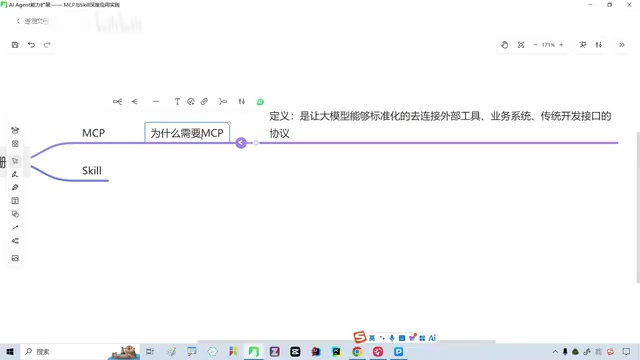Add a sibling topic from the floating toolbar

tap(135, 102)
